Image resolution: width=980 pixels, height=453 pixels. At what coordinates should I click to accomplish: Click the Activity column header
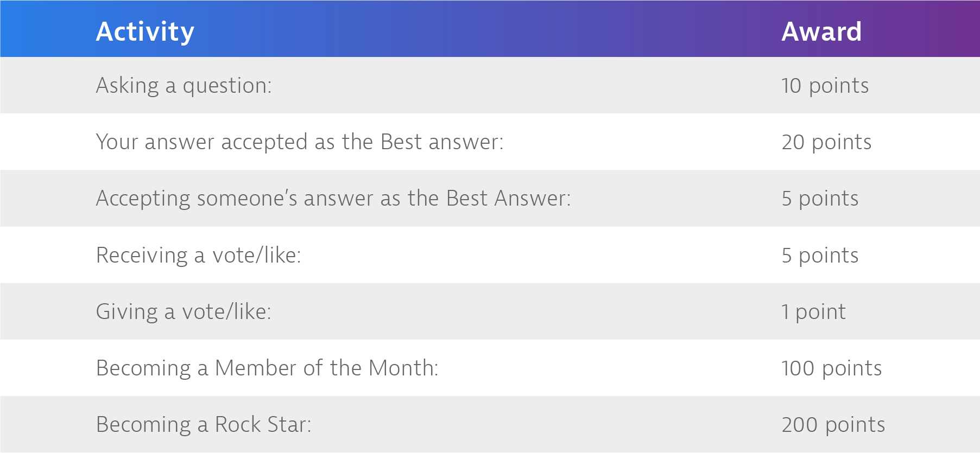145,32
